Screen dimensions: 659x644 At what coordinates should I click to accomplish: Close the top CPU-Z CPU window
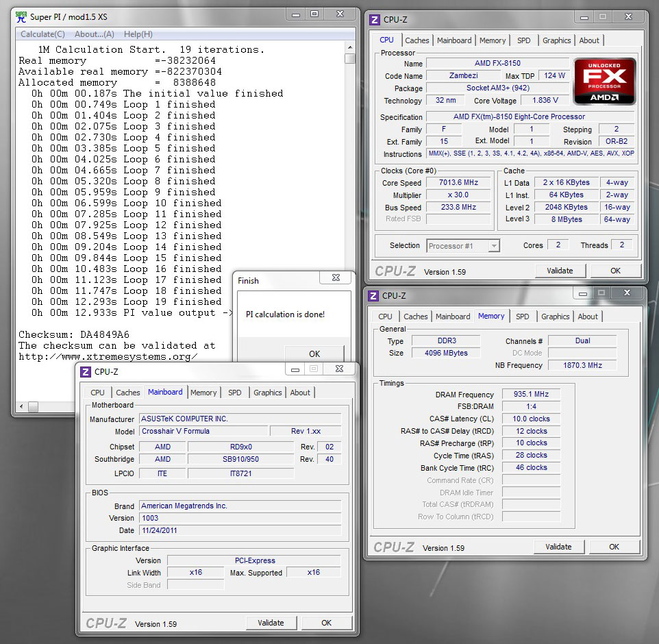click(628, 17)
